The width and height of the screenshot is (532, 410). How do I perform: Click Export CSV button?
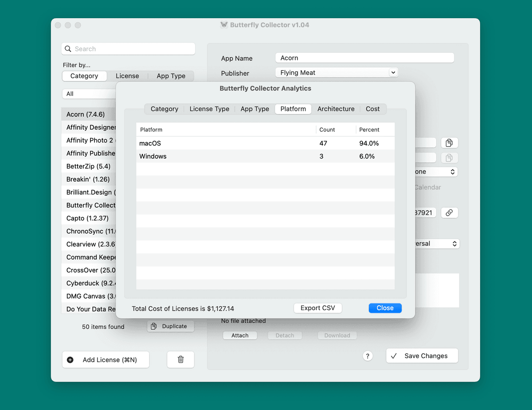point(317,308)
